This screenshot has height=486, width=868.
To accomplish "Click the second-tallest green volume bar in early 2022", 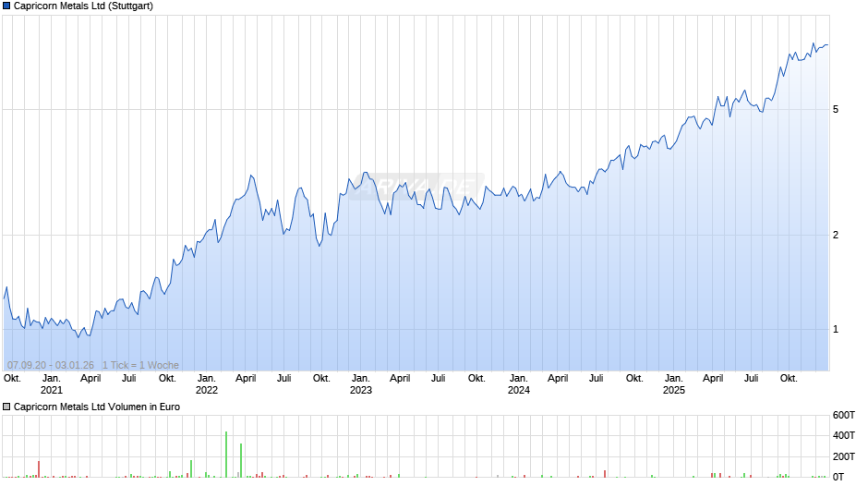I will [241, 460].
